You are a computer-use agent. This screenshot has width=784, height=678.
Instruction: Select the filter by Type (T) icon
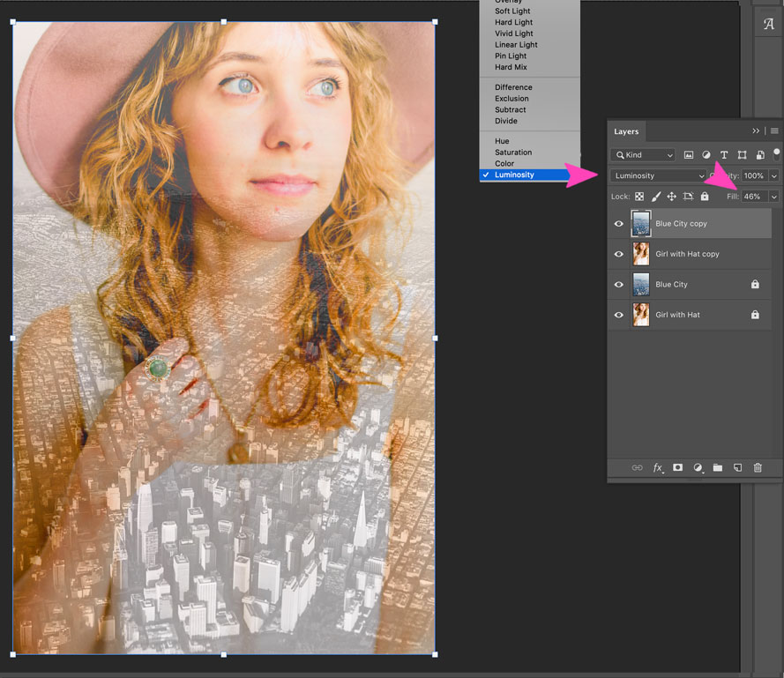pyautogui.click(x=724, y=154)
